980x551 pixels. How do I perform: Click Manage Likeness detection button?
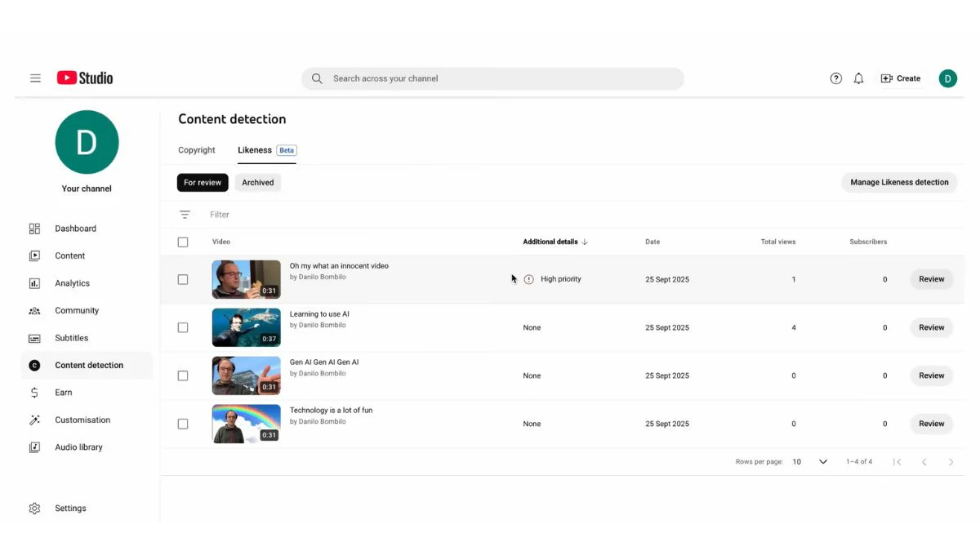898,183
